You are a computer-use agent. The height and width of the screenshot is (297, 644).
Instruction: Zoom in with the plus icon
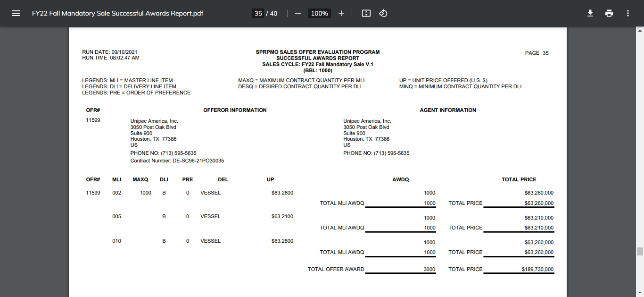click(341, 13)
